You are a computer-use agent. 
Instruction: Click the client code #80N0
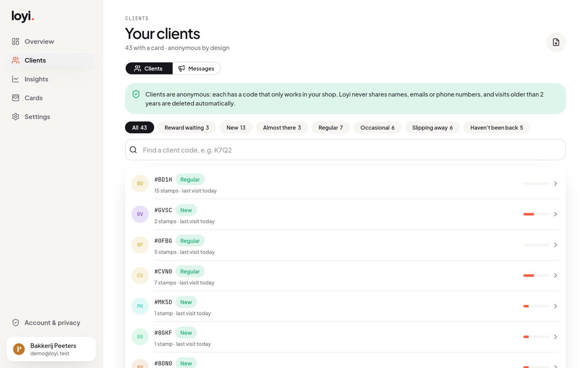[x=163, y=364]
